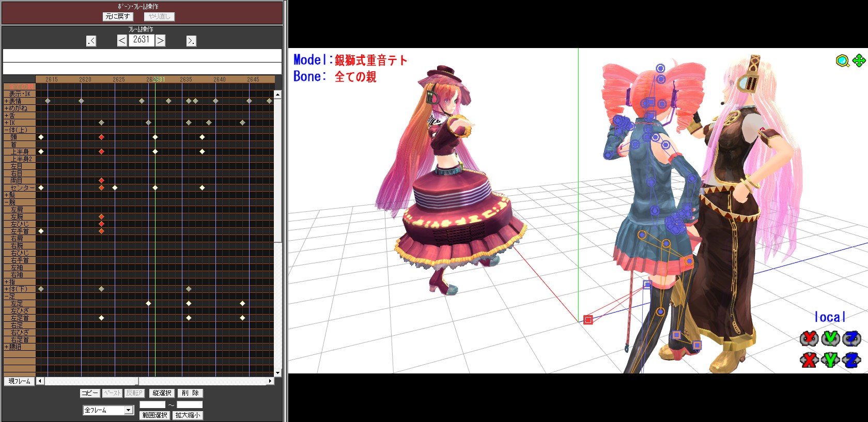Select the 頭 bone track label
The height and width of the screenshot is (422, 868).
(20, 137)
